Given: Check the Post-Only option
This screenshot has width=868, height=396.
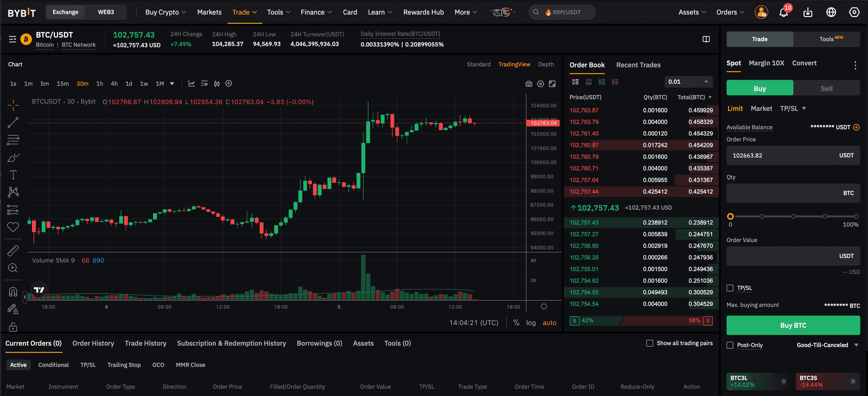Looking at the screenshot, I should click(x=730, y=345).
